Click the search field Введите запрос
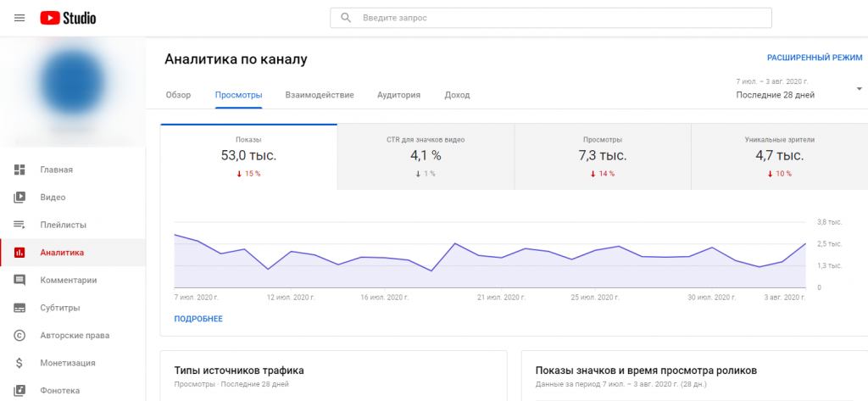This screenshot has height=401, width=868. pyautogui.click(x=559, y=17)
